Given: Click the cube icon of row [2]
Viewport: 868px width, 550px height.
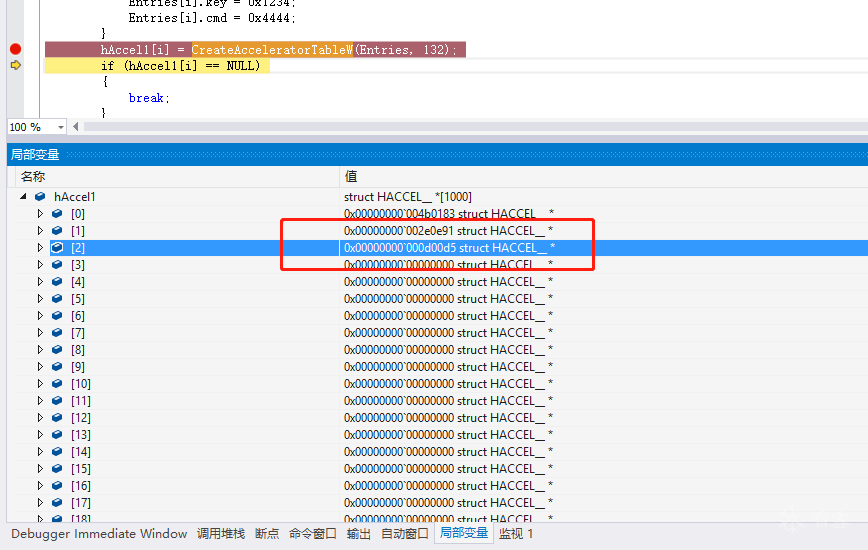Looking at the screenshot, I should point(57,247).
